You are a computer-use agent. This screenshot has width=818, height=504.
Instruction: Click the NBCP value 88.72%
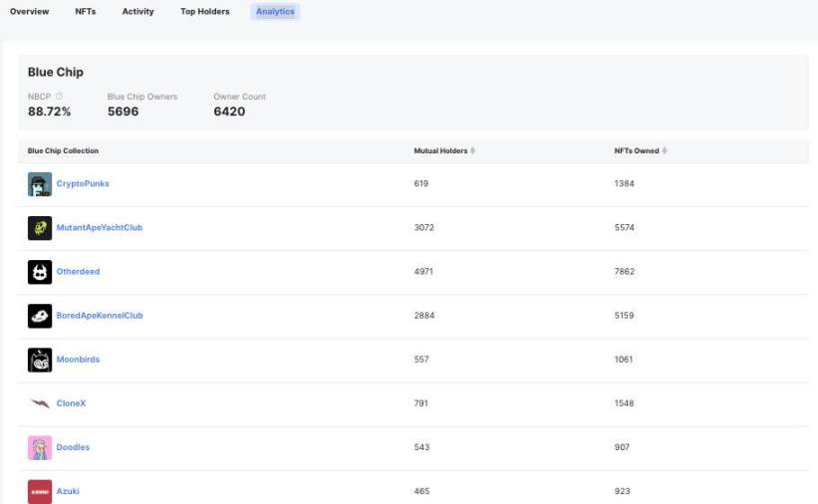[x=50, y=112]
